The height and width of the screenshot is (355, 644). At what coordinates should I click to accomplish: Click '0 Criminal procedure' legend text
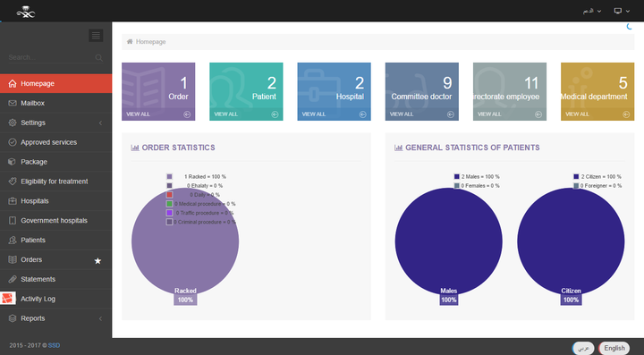click(205, 222)
